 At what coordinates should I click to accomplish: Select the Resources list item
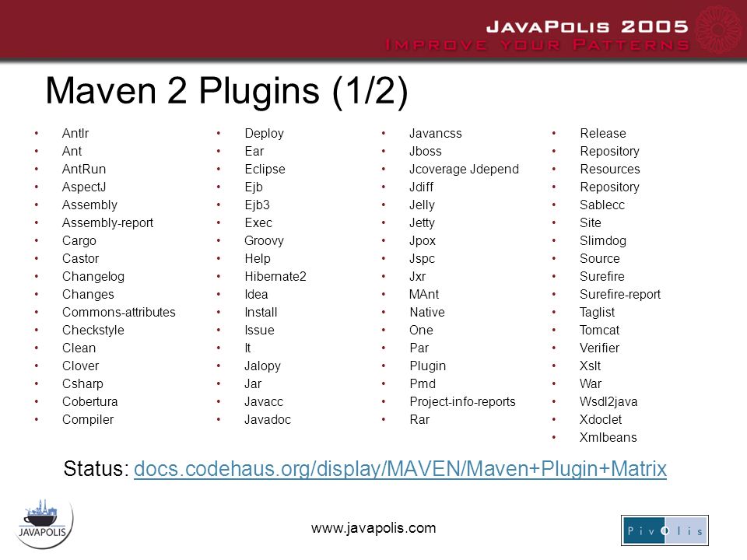click(610, 169)
